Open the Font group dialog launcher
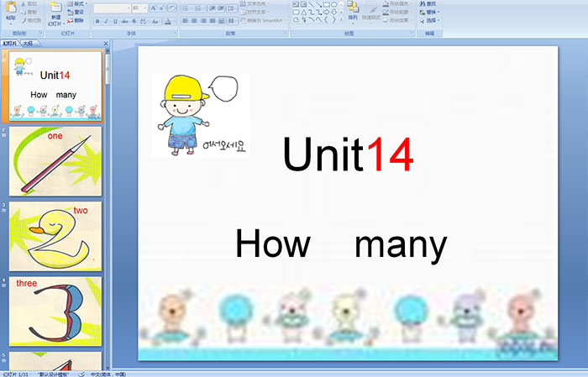Image resolution: width=588 pixels, height=377 pixels. [175, 34]
